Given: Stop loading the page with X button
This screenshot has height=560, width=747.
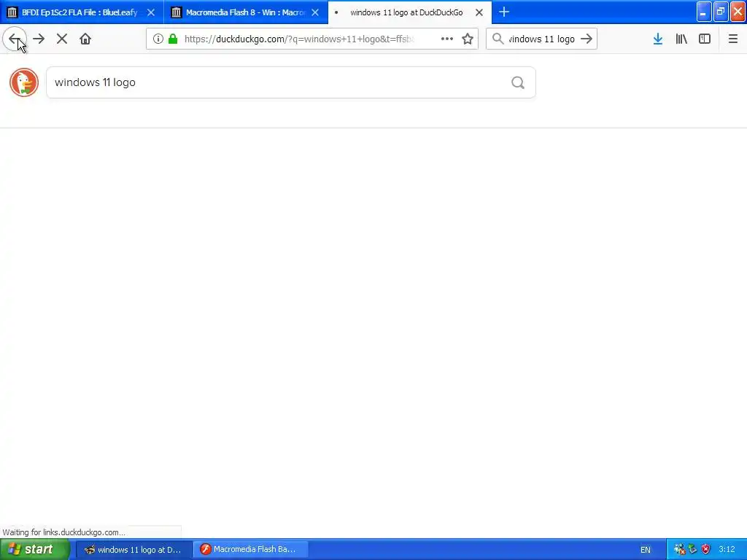Looking at the screenshot, I should pos(62,39).
